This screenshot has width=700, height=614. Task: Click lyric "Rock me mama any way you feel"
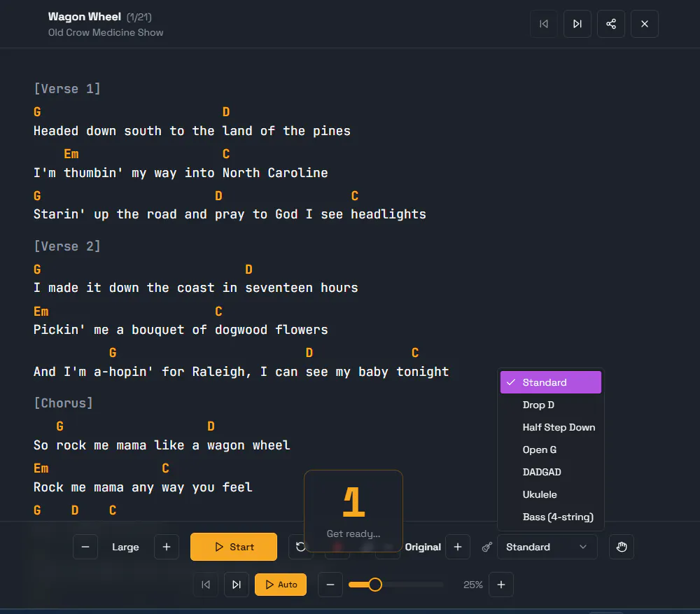click(x=143, y=487)
